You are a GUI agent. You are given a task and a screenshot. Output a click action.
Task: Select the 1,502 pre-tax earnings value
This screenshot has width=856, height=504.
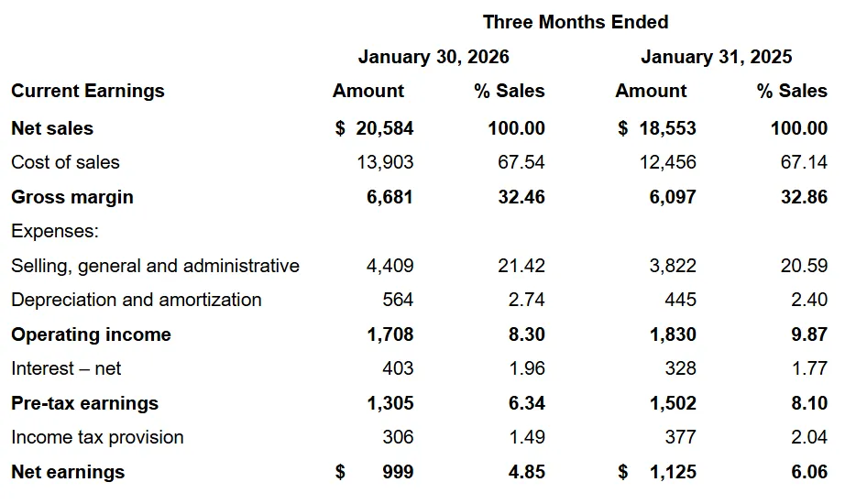[673, 403]
